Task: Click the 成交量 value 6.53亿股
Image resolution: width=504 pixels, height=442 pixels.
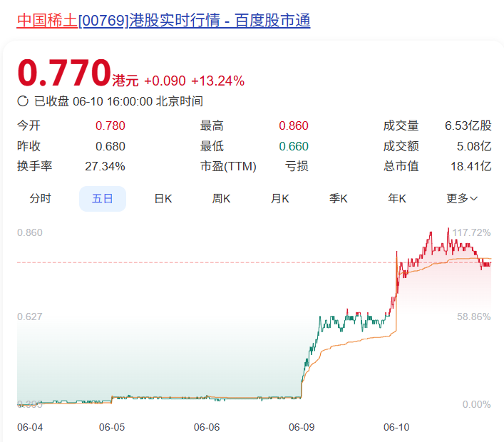Action: click(x=468, y=126)
